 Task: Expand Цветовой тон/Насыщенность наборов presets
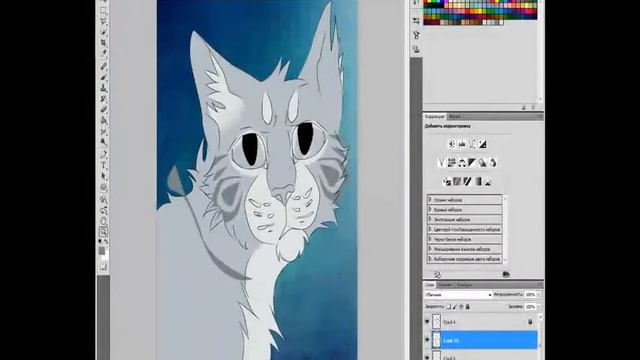pos(430,229)
